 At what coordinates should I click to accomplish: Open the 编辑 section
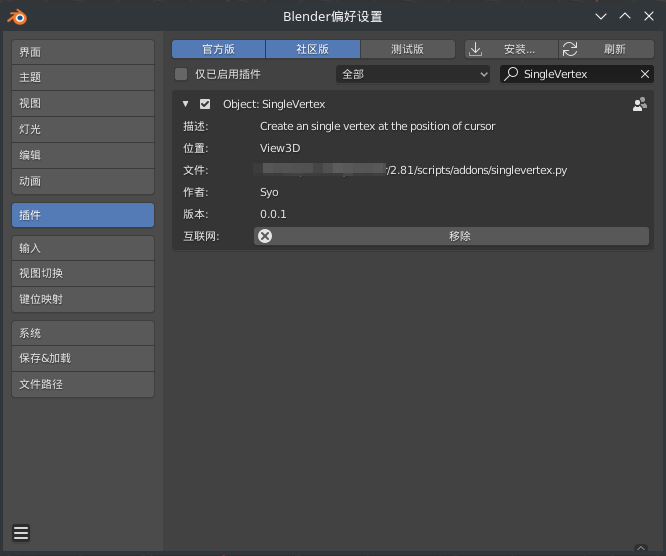point(83,155)
